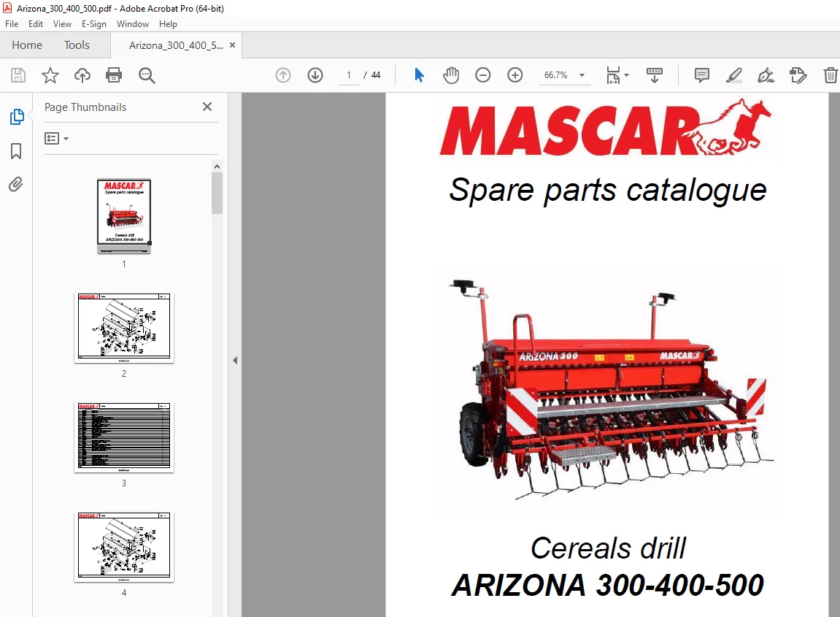This screenshot has width=840, height=617.
Task: Select page 1 thumbnail
Action: 124,216
